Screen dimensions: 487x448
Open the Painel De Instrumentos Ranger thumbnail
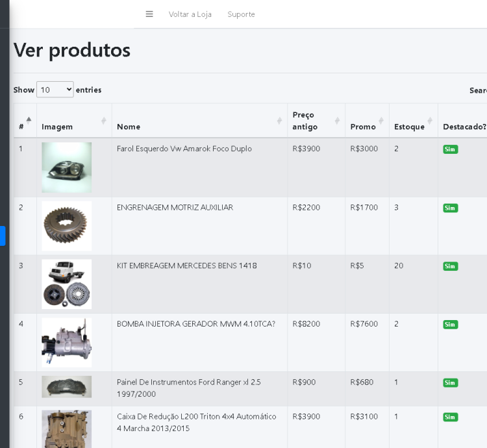coord(67,387)
